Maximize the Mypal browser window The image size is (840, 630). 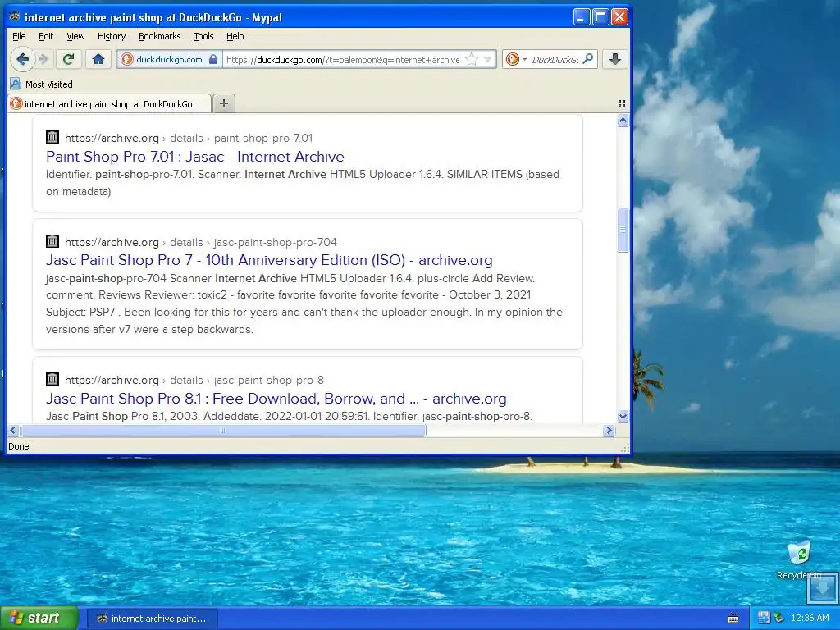[600, 17]
